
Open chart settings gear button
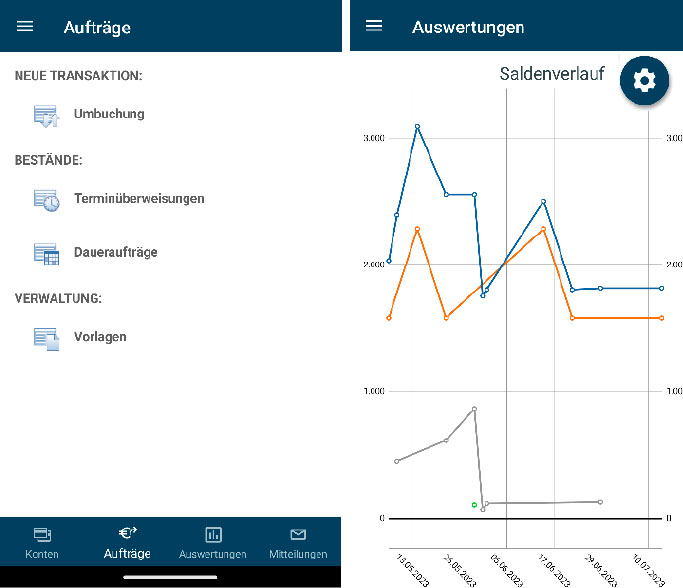[645, 81]
